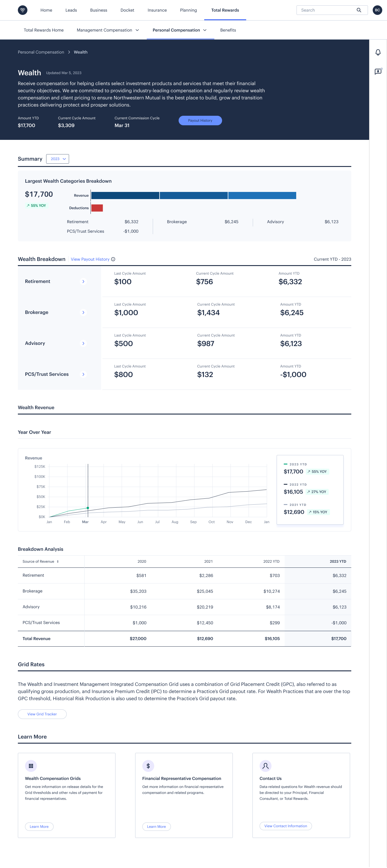Switch to the Insurance menu item

pos(157,10)
